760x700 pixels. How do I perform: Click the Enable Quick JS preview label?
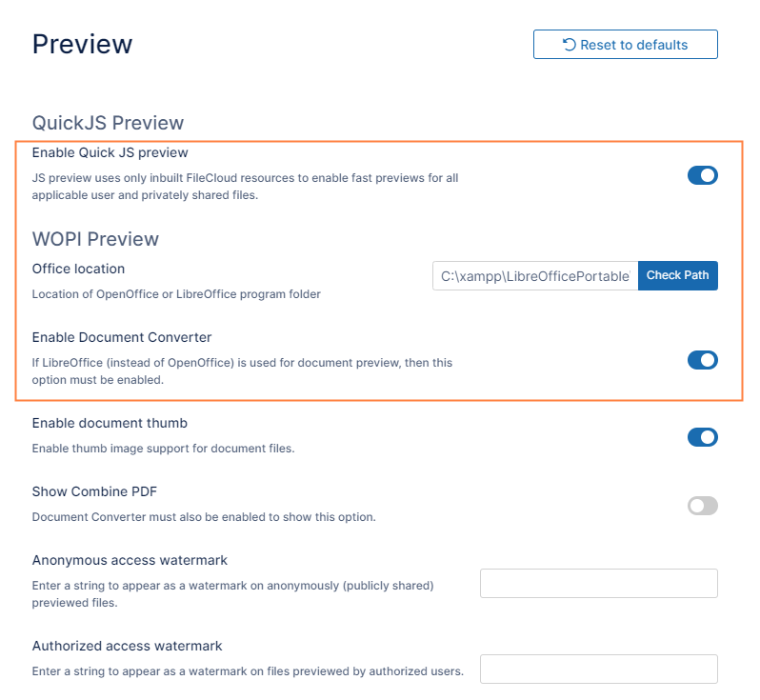(110, 152)
